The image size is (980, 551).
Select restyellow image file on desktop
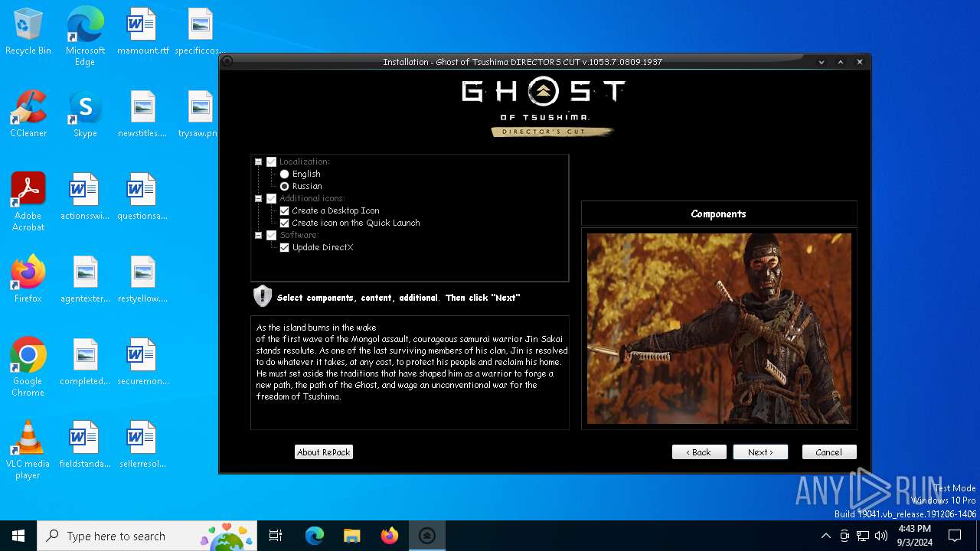point(142,280)
